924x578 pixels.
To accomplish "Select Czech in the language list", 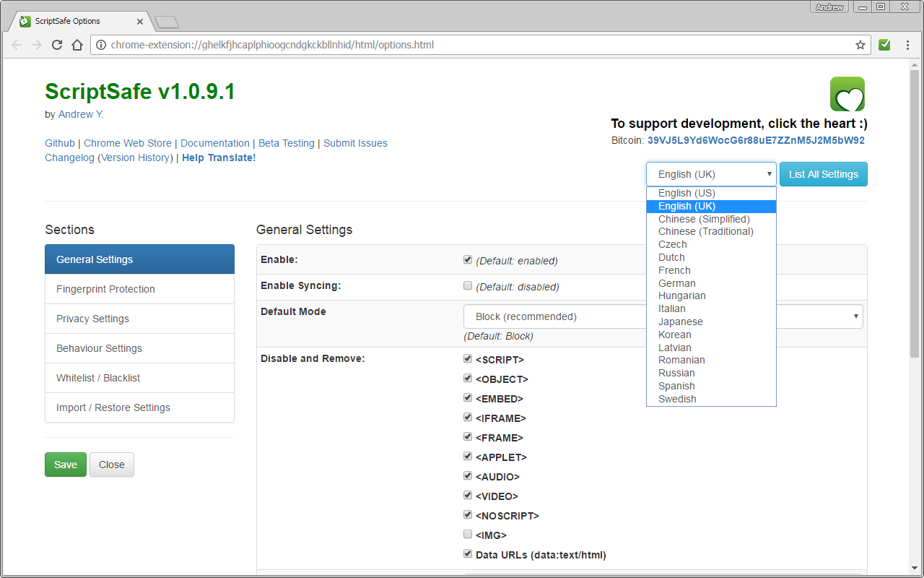I will tap(711, 244).
